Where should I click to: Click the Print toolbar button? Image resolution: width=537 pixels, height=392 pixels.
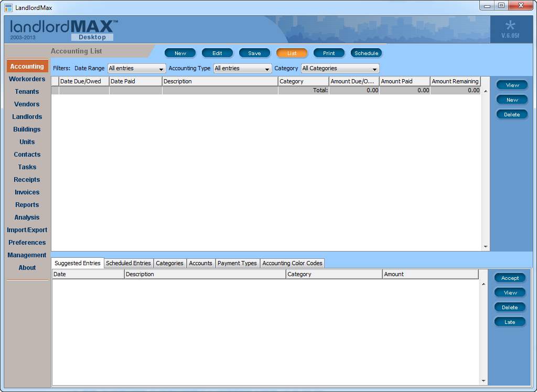329,53
